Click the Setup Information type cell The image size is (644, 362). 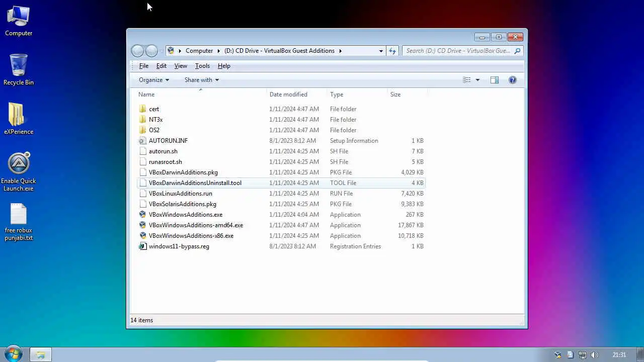pyautogui.click(x=354, y=141)
